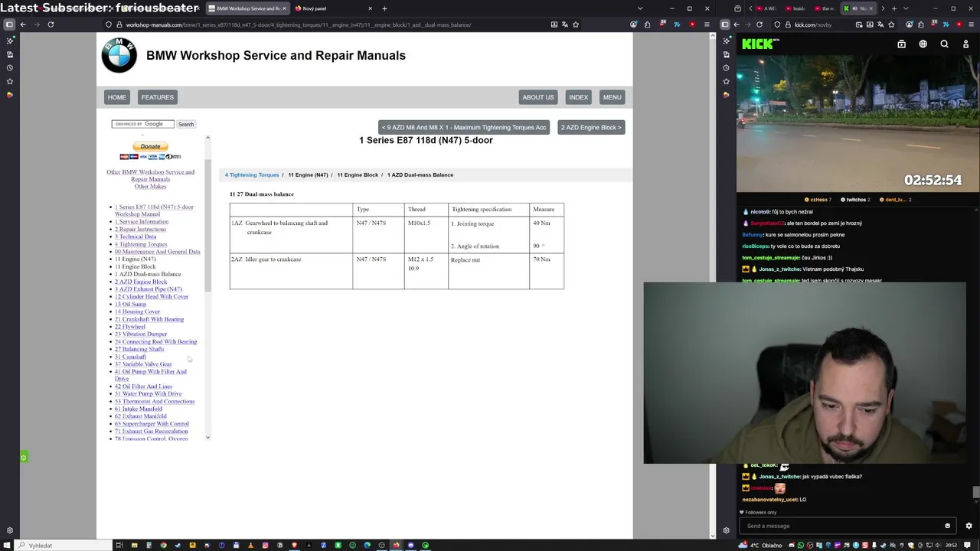Open Kick language globe icon
980x551 pixels.
[x=923, y=44]
